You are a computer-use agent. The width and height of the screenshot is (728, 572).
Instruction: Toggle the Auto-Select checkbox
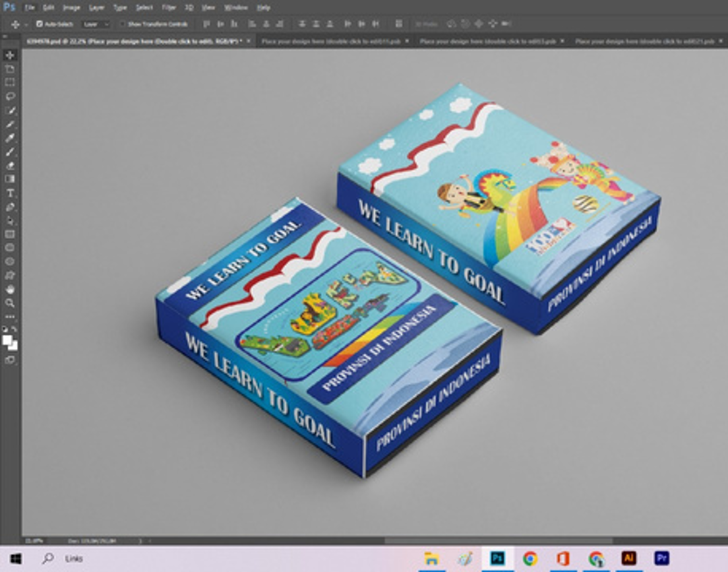coord(39,24)
